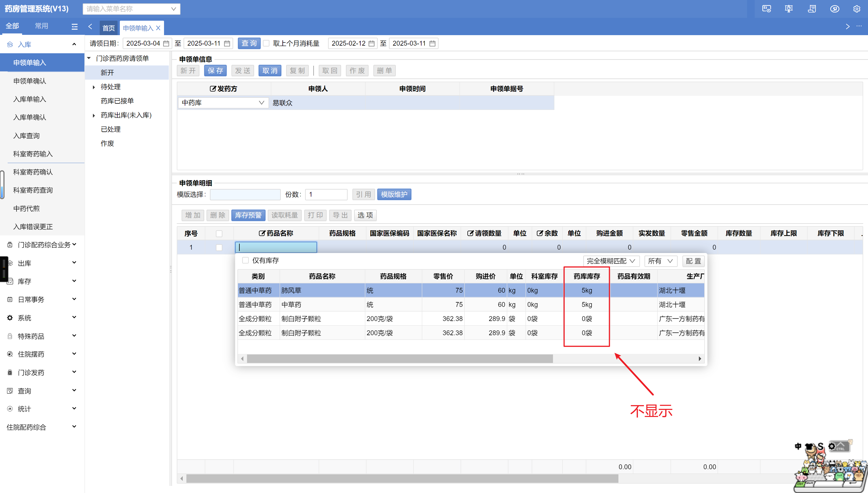Click the presentation screen icon in header

[x=788, y=9]
